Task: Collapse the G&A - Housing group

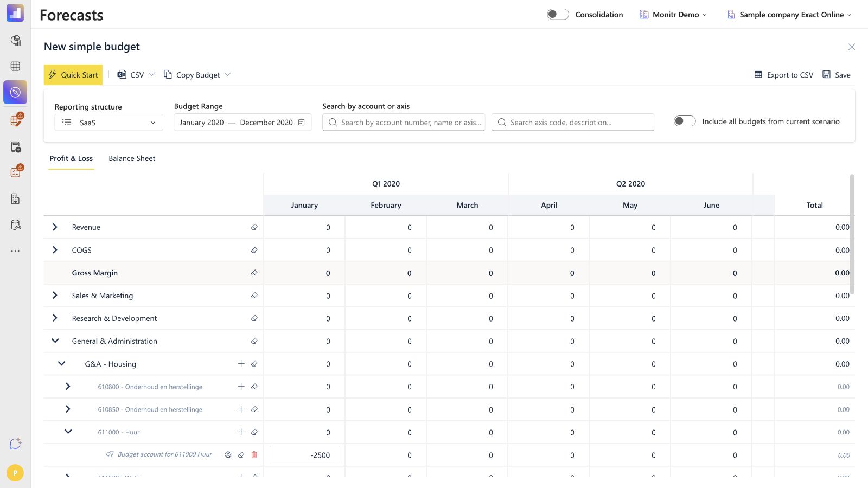Action: [x=61, y=364]
